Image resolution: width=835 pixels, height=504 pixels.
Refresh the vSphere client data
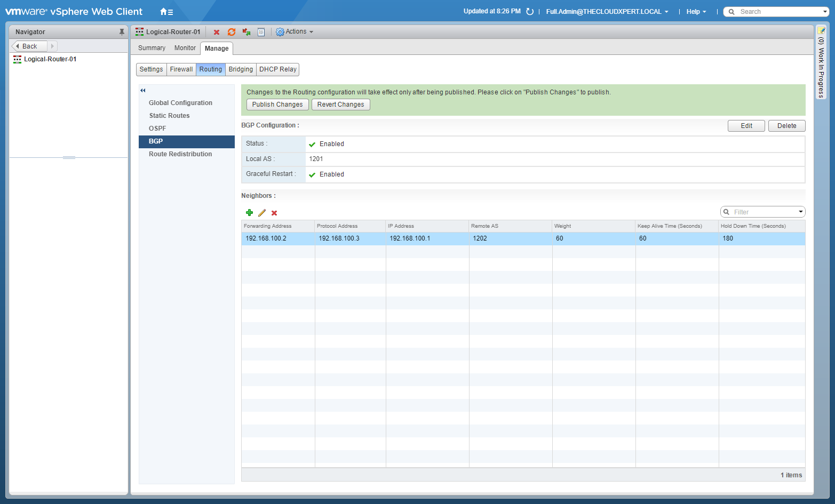click(x=530, y=12)
